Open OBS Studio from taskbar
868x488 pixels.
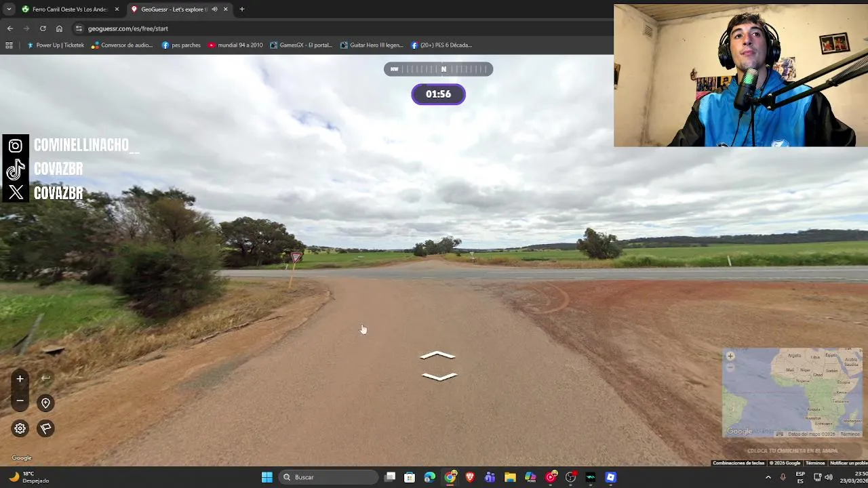[570, 477]
